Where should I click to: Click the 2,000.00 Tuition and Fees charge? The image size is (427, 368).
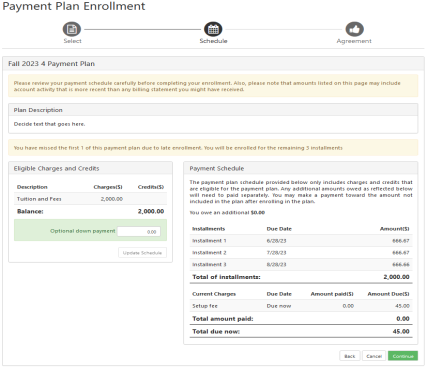pos(112,199)
